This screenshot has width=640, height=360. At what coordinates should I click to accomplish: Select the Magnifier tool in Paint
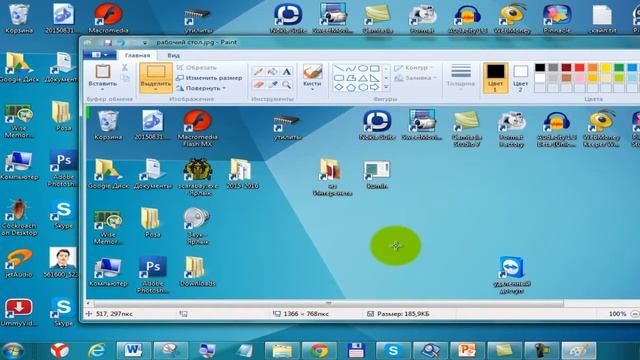coord(287,84)
